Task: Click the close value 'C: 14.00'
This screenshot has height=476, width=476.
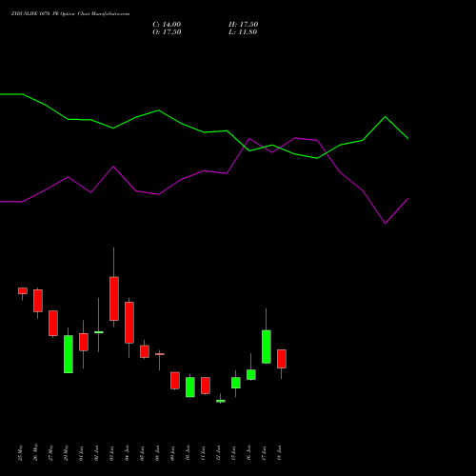Action: click(x=167, y=25)
